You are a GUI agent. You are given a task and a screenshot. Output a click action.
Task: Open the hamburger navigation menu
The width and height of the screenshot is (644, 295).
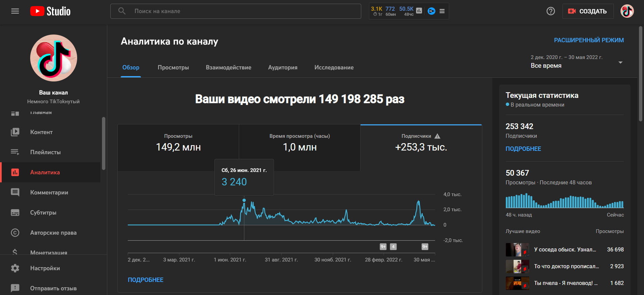coord(15,11)
